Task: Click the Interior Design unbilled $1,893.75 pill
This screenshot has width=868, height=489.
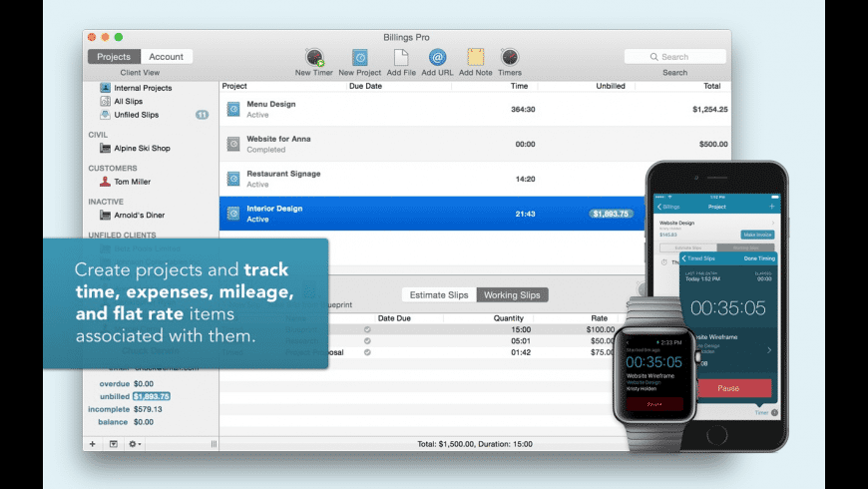Action: [x=611, y=214]
